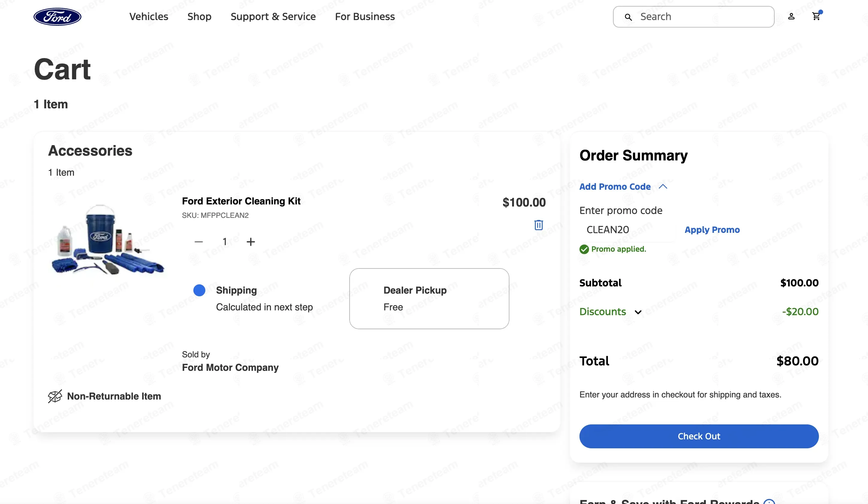The width and height of the screenshot is (868, 504).
Task: Remove item using trash icon
Action: pyautogui.click(x=539, y=225)
